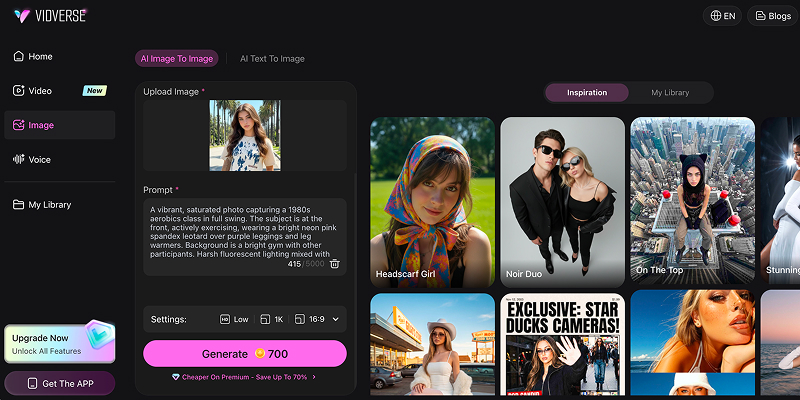Click the coin icon on Generate
Image resolution: width=800 pixels, height=400 pixels.
coord(260,353)
